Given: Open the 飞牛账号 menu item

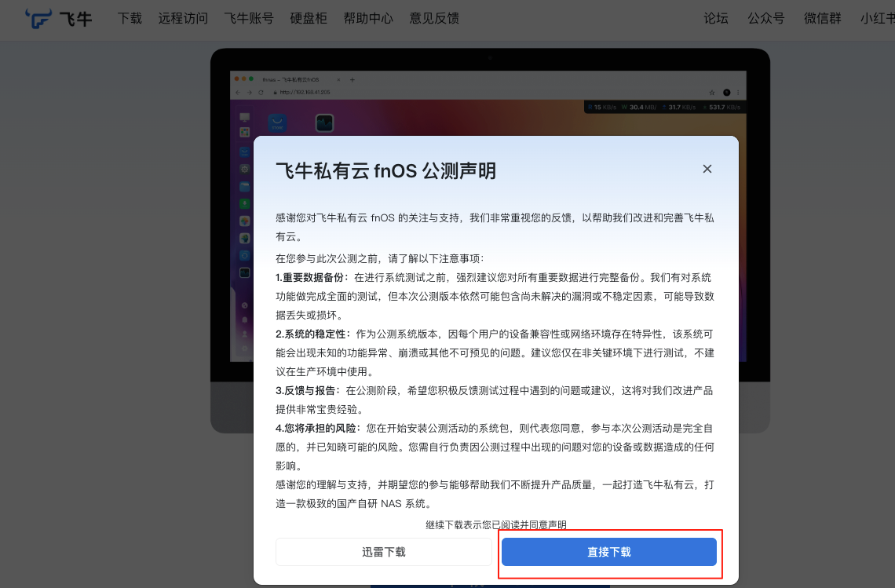Looking at the screenshot, I should tap(249, 18).
